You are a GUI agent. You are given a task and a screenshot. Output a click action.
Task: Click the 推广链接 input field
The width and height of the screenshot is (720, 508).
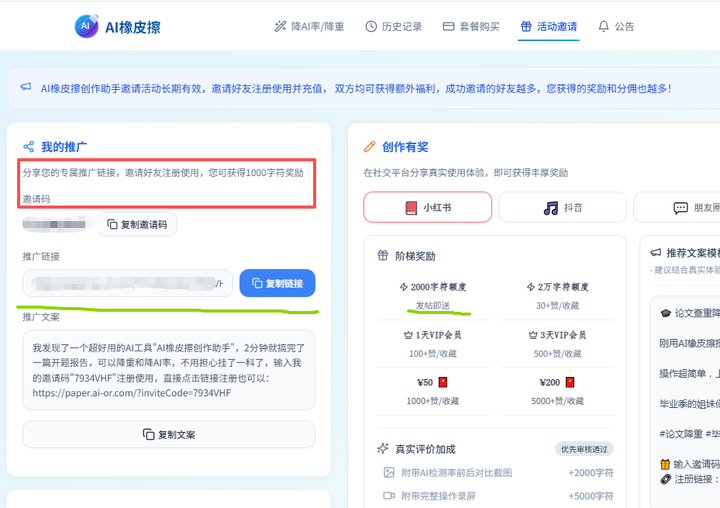coord(127,283)
